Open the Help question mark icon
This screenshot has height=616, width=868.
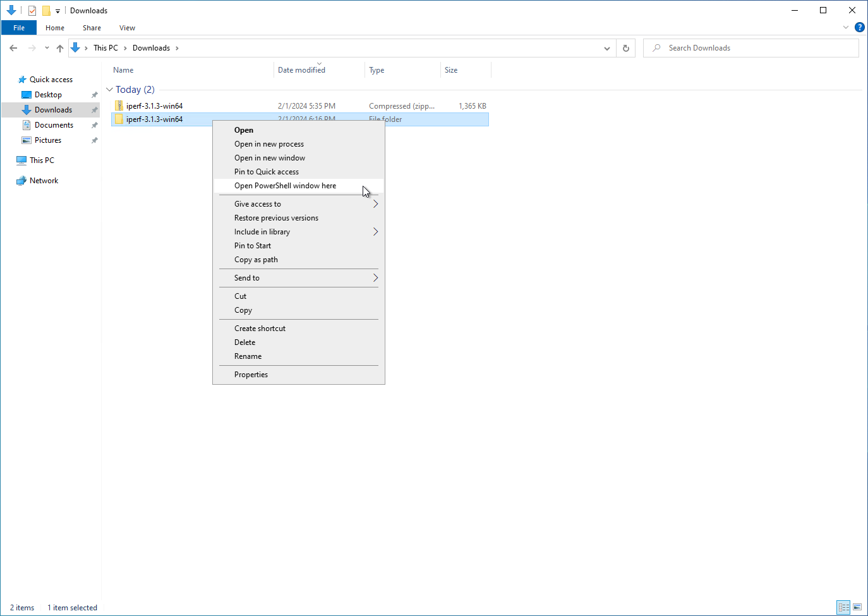[859, 27]
